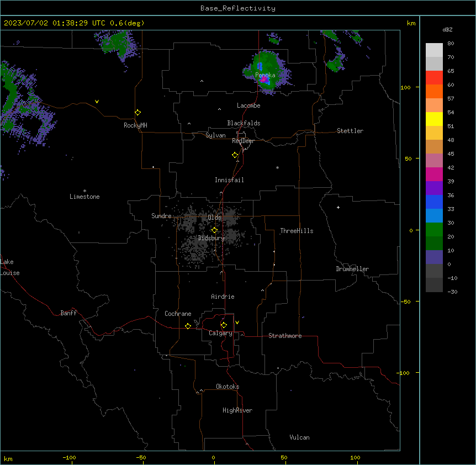Viewport: 476px width, 465px height.
Task: Click the Airdrie city label
Action: tap(223, 297)
